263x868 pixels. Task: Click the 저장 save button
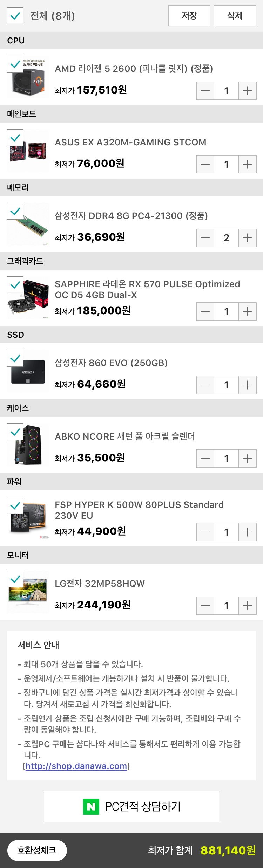pyautogui.click(x=189, y=16)
